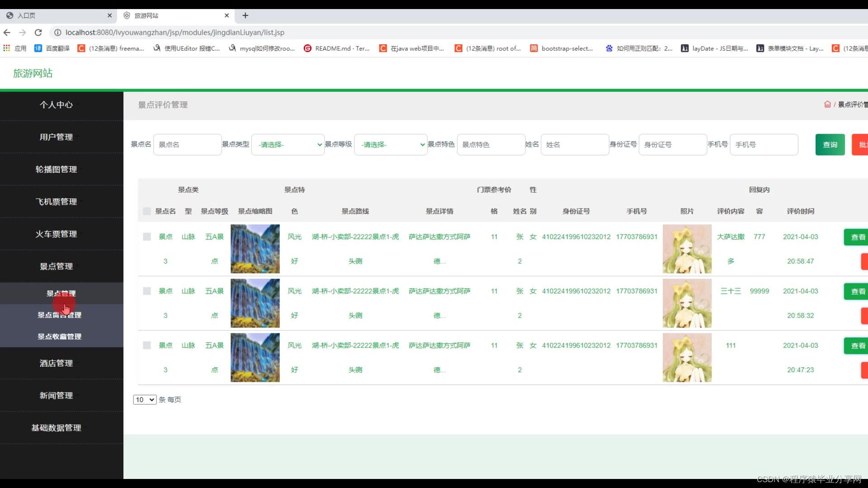The image size is (868, 488).
Task: Click 查看 button for second row
Action: pos(856,291)
